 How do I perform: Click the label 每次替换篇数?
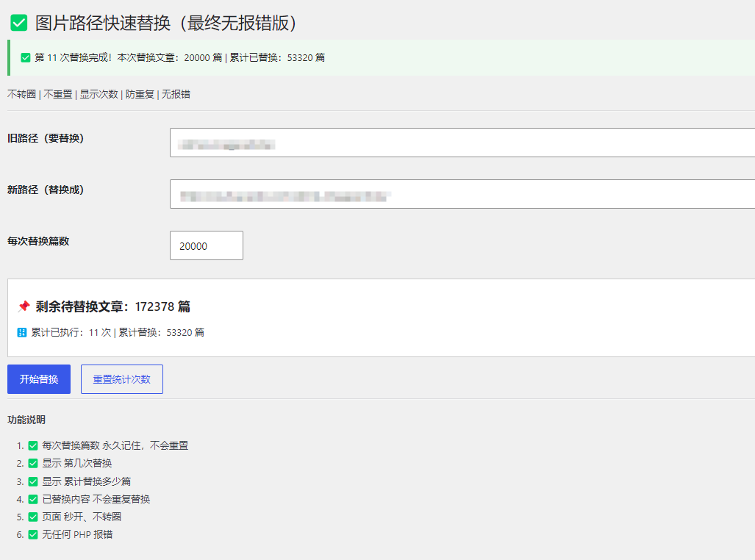pos(38,241)
